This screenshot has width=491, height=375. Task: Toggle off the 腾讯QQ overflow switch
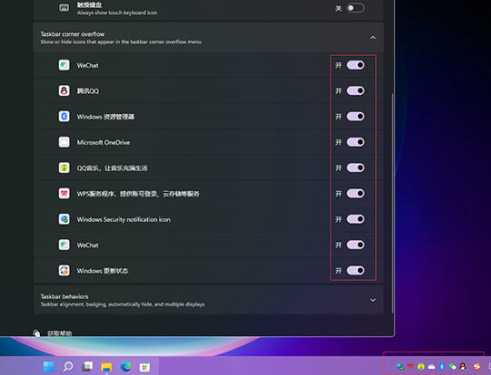(355, 91)
